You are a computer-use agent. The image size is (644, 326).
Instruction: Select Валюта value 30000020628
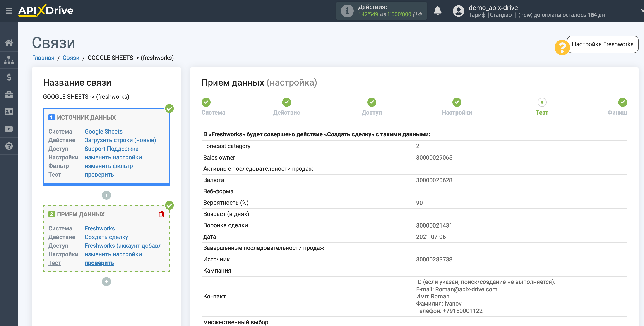[434, 180]
